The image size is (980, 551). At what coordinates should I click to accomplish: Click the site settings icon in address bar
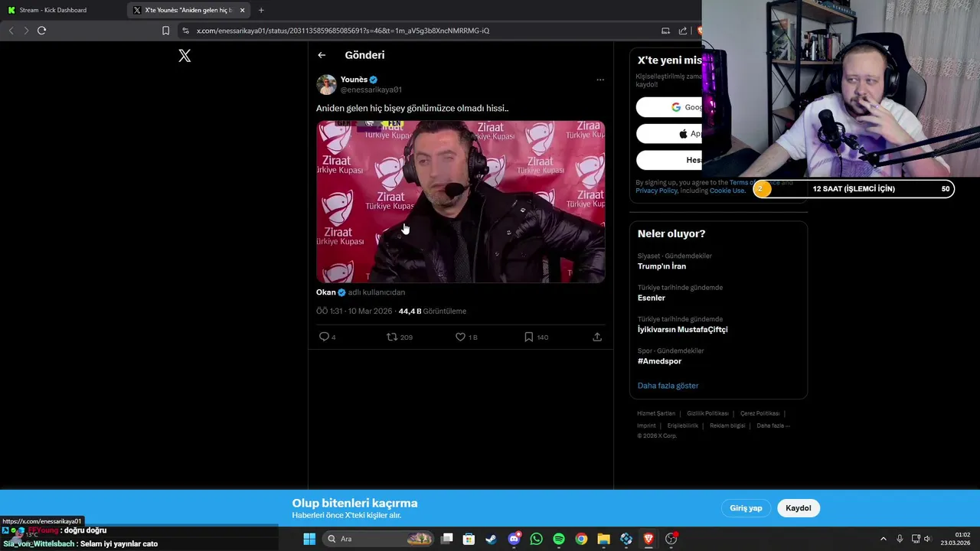[x=185, y=31]
